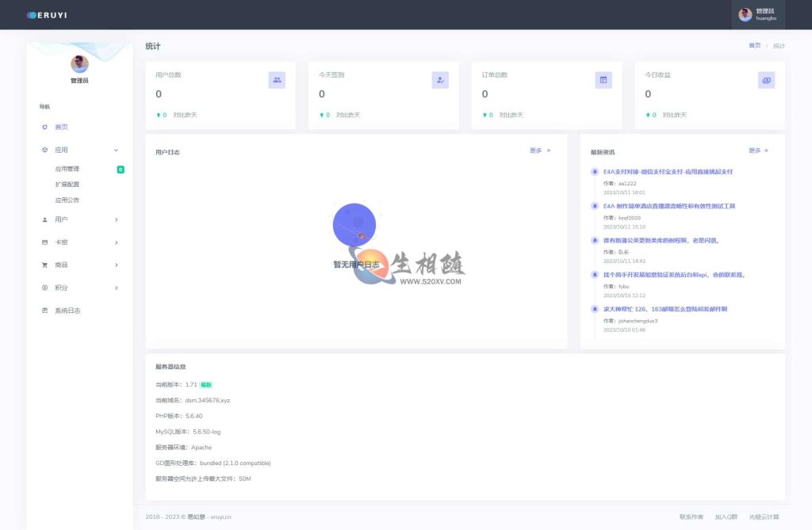Open the 应用公告 submenu item

pyautogui.click(x=67, y=200)
